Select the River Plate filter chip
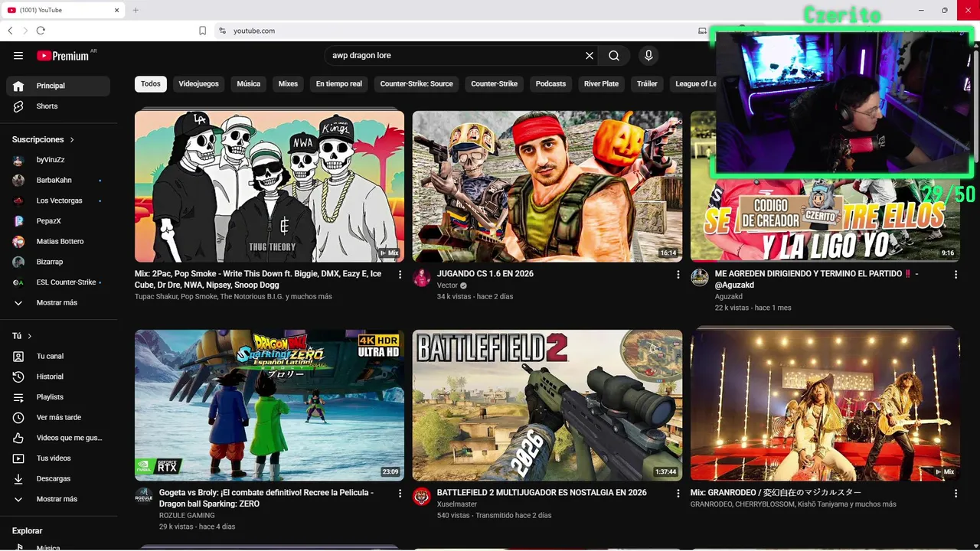980x551 pixels. click(x=601, y=84)
